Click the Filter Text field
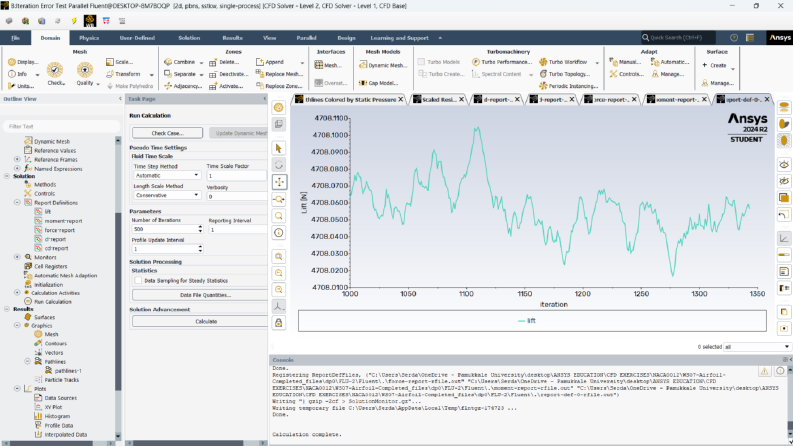This screenshot has height=446, width=793. point(62,126)
